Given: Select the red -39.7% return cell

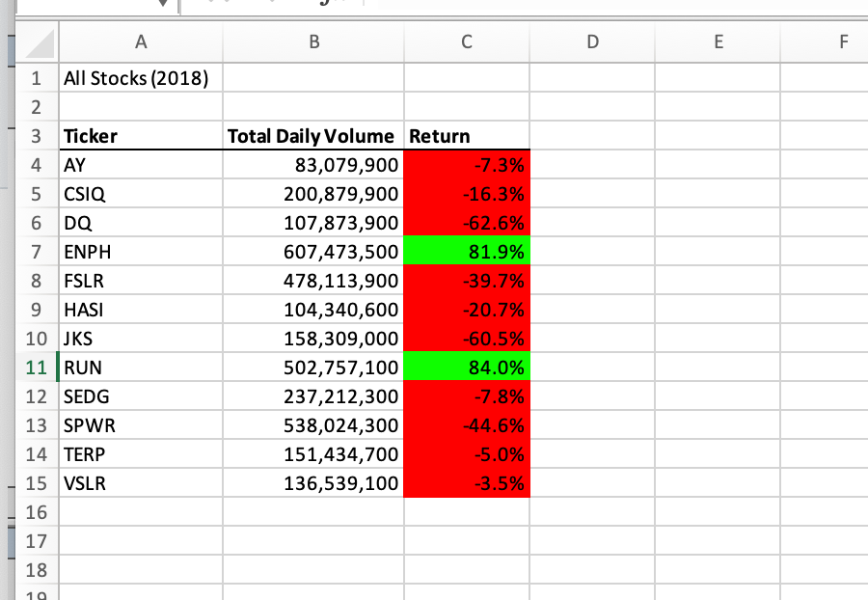Looking at the screenshot, I should pos(467,281).
